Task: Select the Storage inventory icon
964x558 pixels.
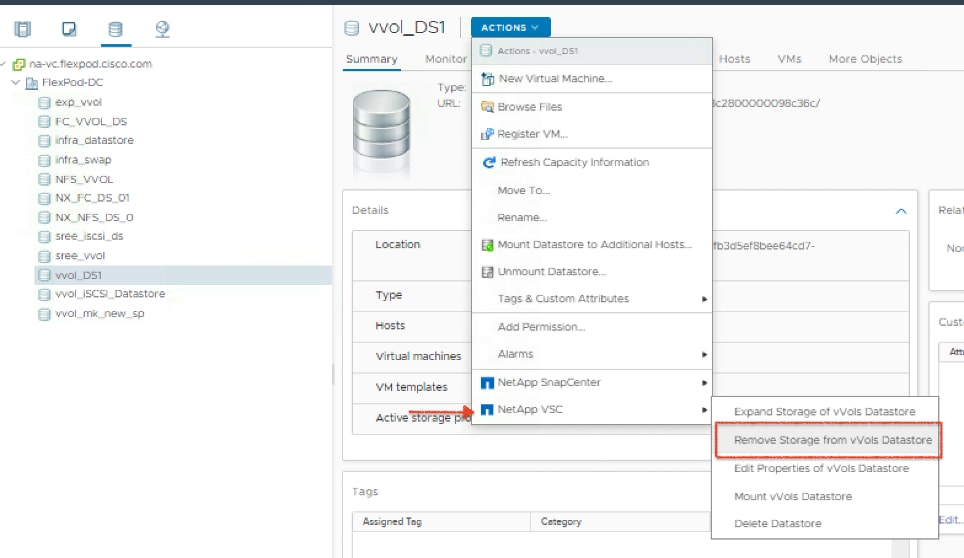Action: pos(115,29)
